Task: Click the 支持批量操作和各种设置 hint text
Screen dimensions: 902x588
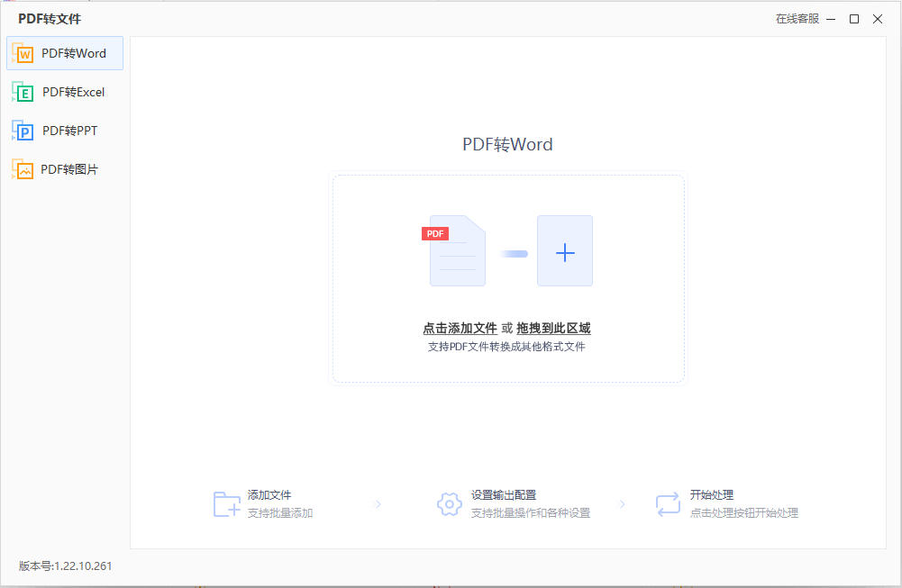Action: (531, 512)
